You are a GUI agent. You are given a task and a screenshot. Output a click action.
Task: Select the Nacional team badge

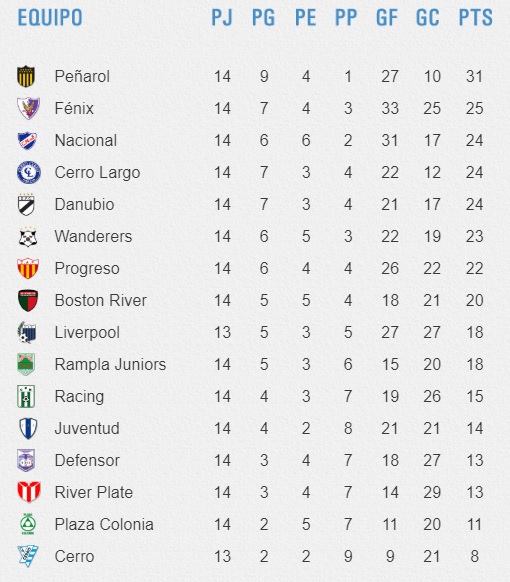27,140
